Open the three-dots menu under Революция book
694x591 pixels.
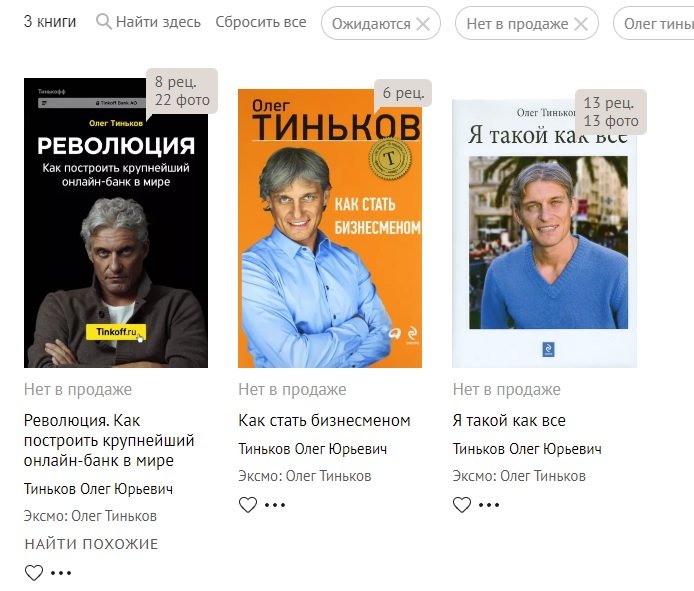pos(61,573)
